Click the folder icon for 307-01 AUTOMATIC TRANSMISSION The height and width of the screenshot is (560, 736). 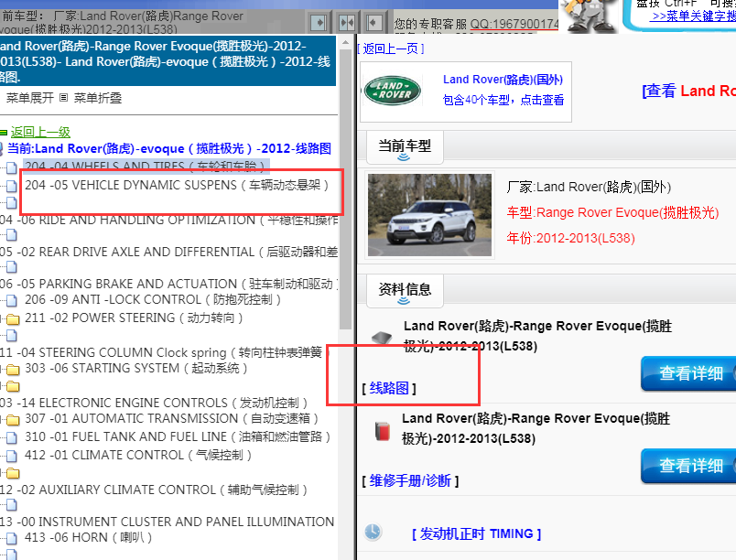(13, 419)
